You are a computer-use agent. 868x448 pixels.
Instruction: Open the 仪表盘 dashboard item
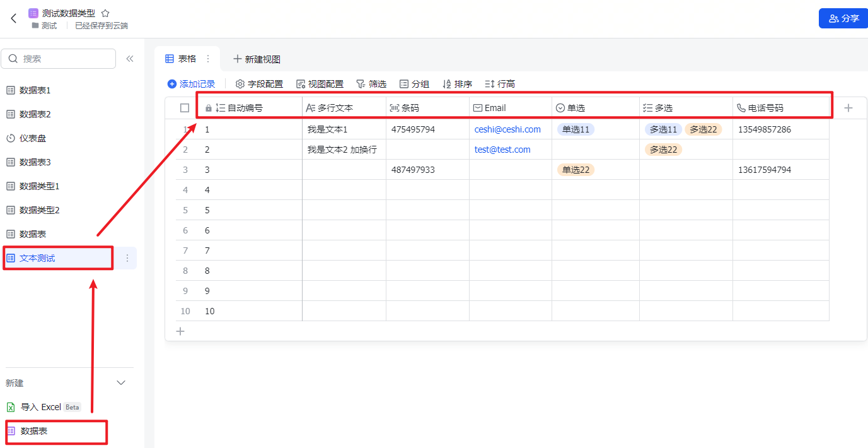(32, 138)
